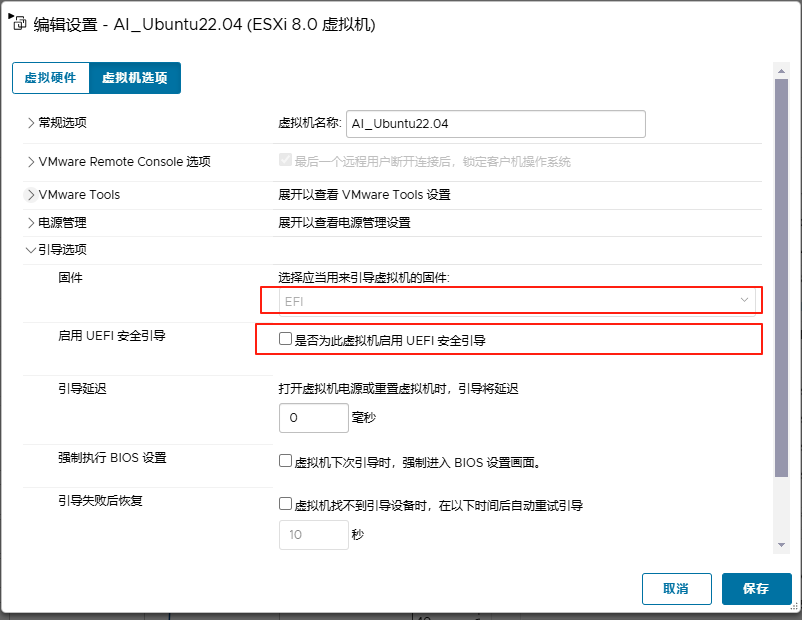Expand the 电源管理 section
The image size is (802, 620).
pyautogui.click(x=30, y=222)
